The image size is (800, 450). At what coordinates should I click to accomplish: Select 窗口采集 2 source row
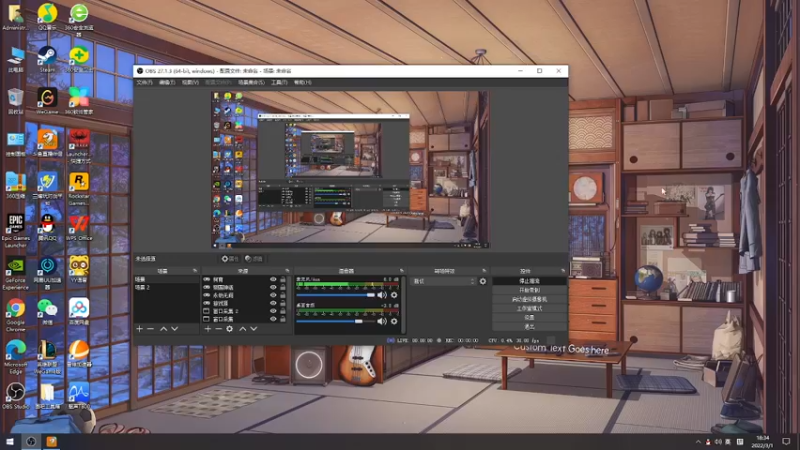[244, 311]
